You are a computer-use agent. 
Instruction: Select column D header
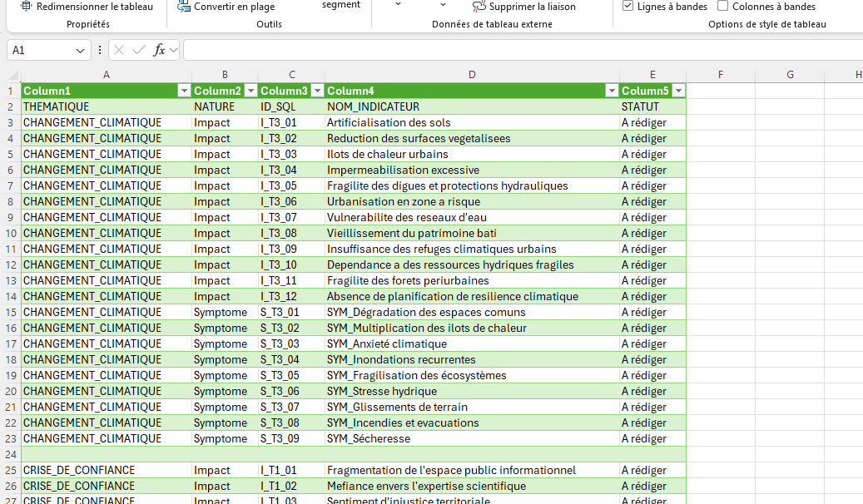472,75
